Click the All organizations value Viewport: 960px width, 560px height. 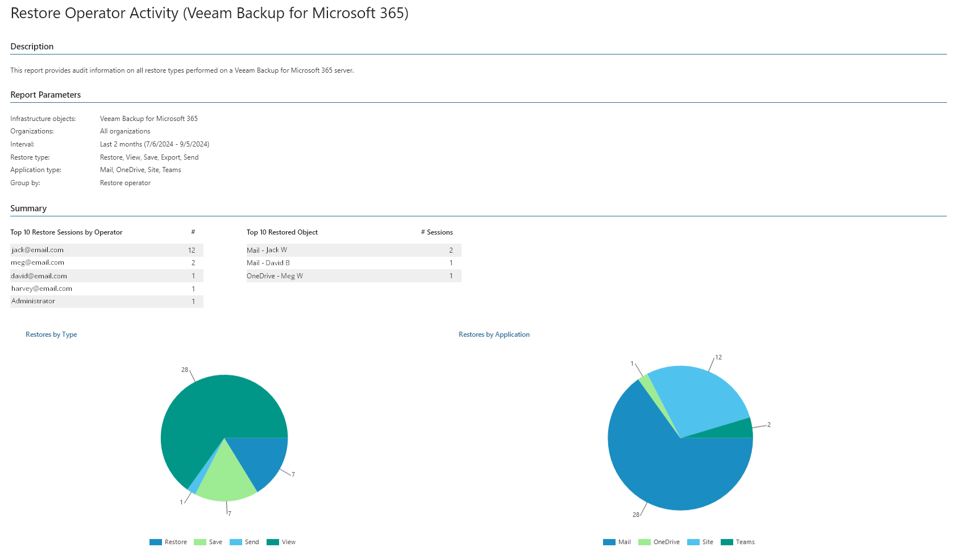coord(125,131)
